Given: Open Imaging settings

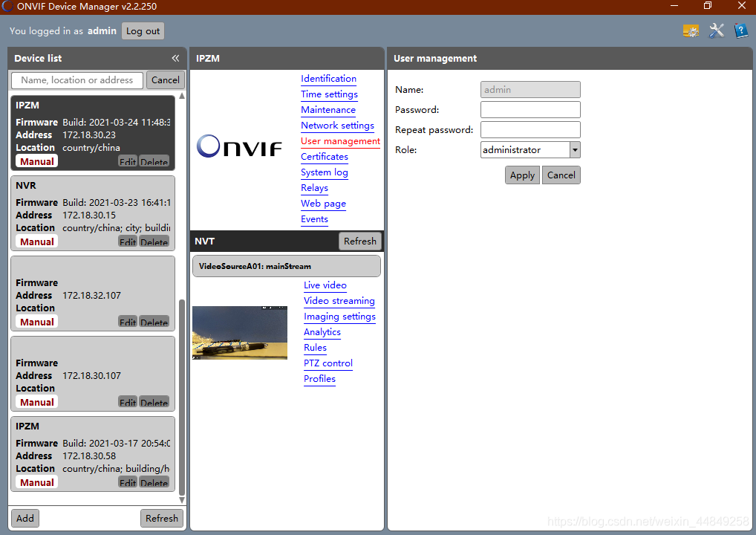Looking at the screenshot, I should 339,317.
